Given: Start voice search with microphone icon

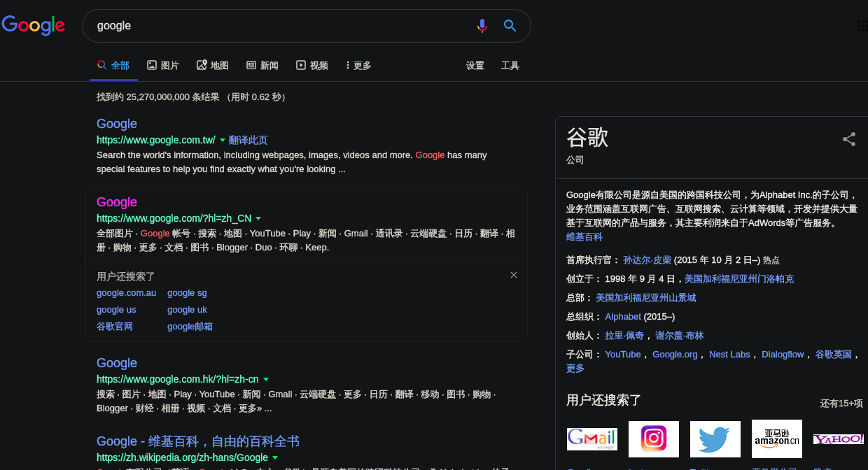Looking at the screenshot, I should (x=482, y=26).
